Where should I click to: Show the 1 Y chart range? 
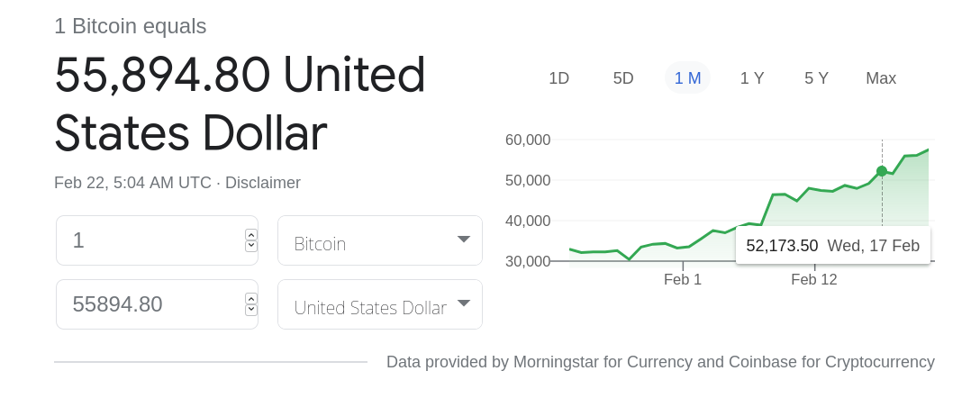752,78
